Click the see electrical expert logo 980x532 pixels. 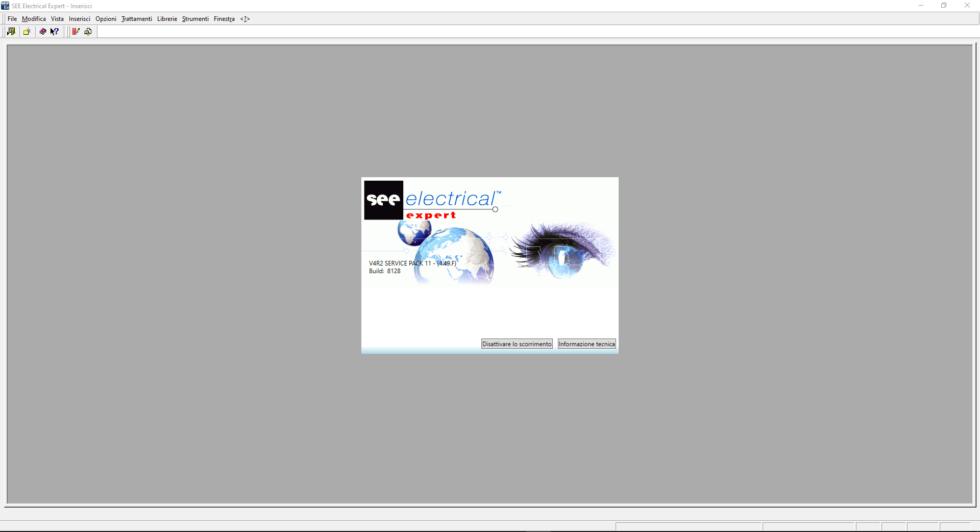point(433,201)
